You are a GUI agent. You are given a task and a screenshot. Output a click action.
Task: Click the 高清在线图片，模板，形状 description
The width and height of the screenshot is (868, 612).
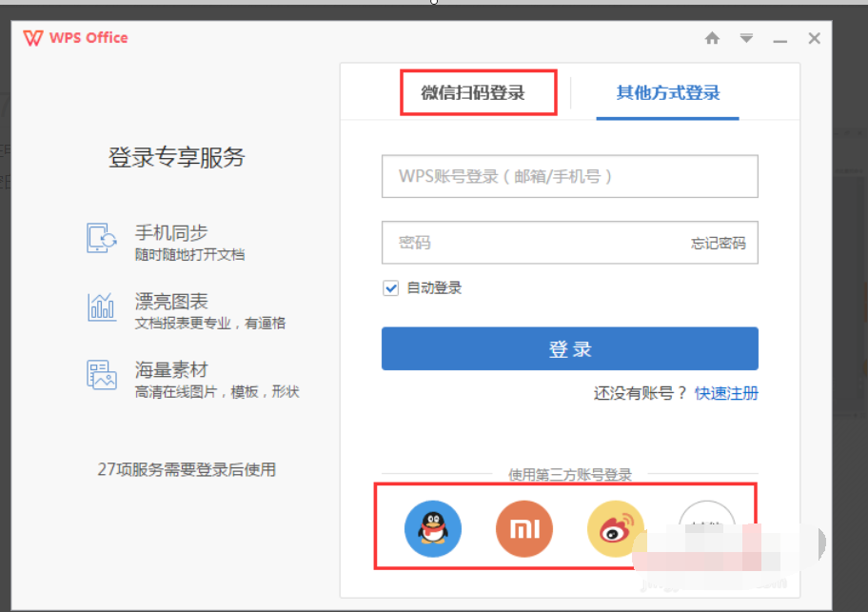[217, 392]
